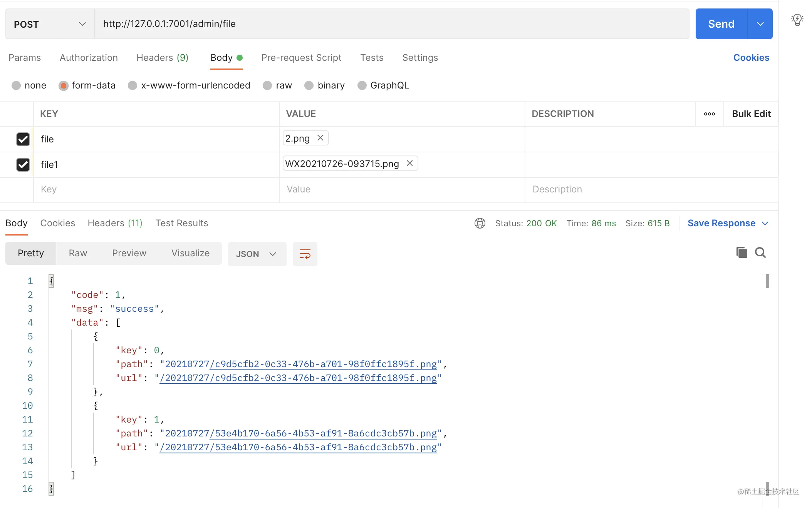Open the Cookies link
812x508 pixels.
751,58
